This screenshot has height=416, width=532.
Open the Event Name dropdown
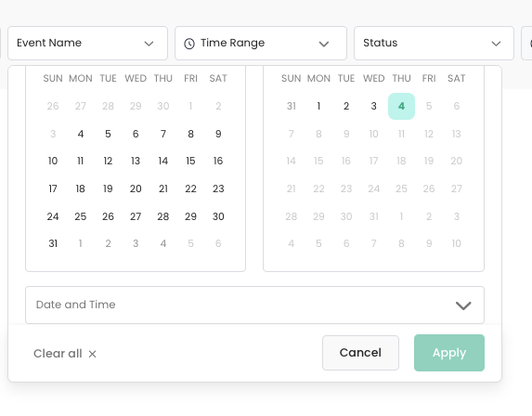(87, 43)
